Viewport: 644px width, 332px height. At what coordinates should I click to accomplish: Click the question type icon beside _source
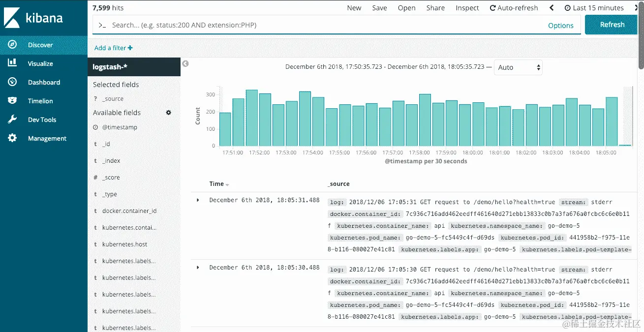[x=95, y=99]
